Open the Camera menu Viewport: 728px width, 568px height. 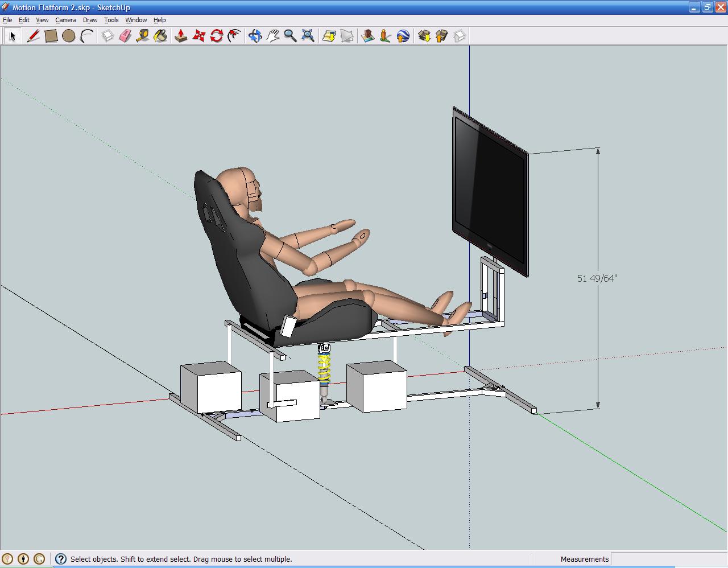pyautogui.click(x=66, y=20)
